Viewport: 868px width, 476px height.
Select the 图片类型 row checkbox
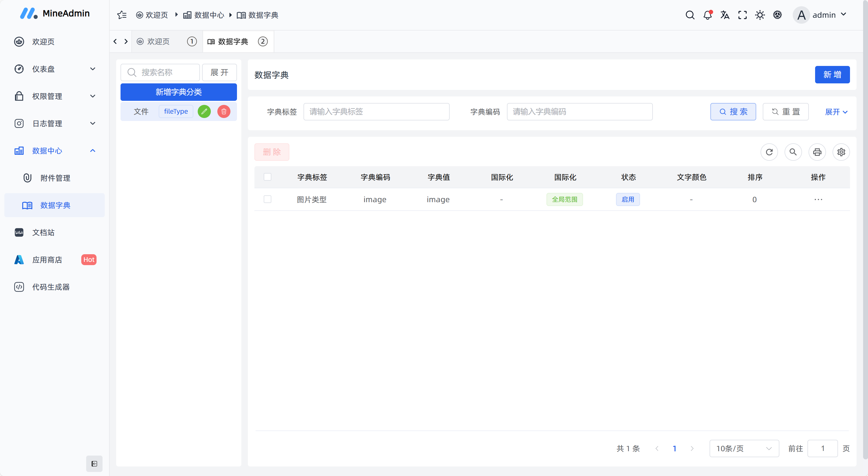(268, 199)
